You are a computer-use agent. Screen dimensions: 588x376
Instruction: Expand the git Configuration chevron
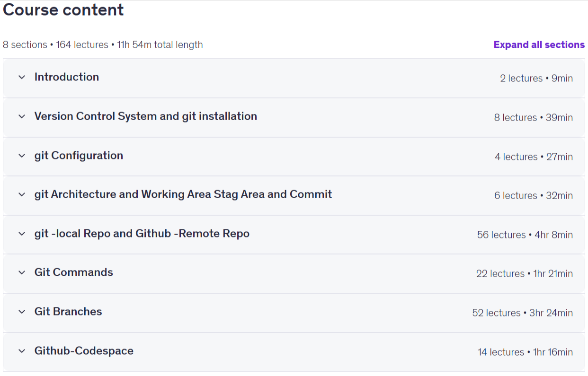click(22, 156)
